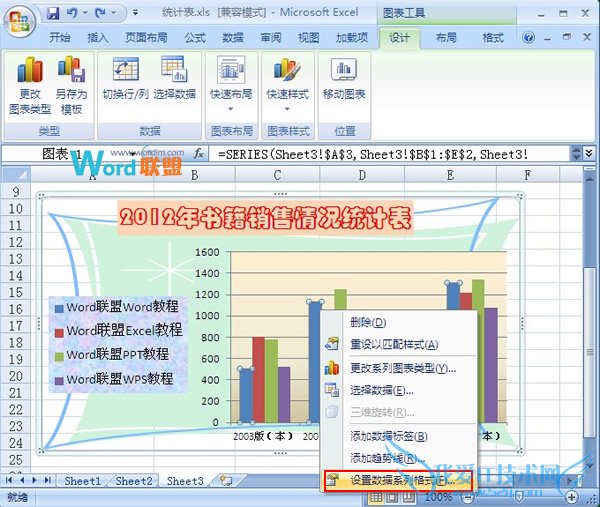Click 切换行/列 button
This screenshot has width=600, height=507.
pos(126,78)
